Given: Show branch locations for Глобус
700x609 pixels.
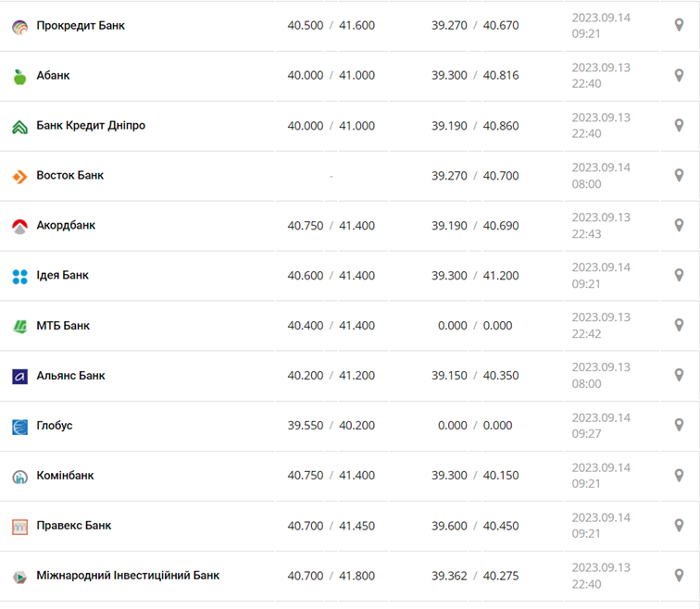Looking at the screenshot, I should pos(679,425).
